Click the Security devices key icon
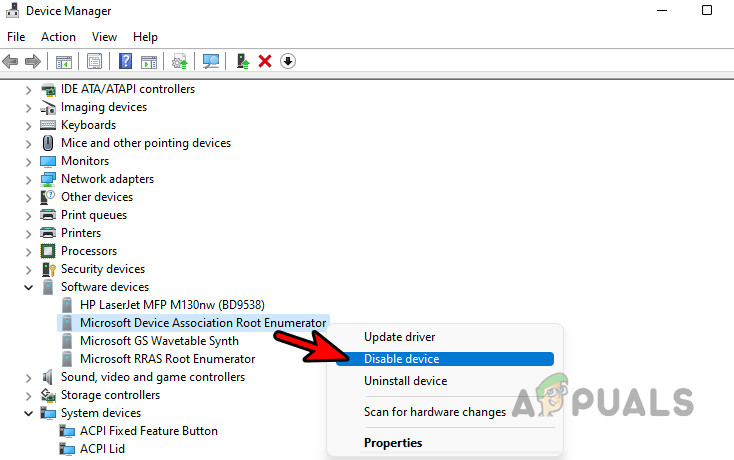The height and width of the screenshot is (460, 734). pyautogui.click(x=49, y=269)
